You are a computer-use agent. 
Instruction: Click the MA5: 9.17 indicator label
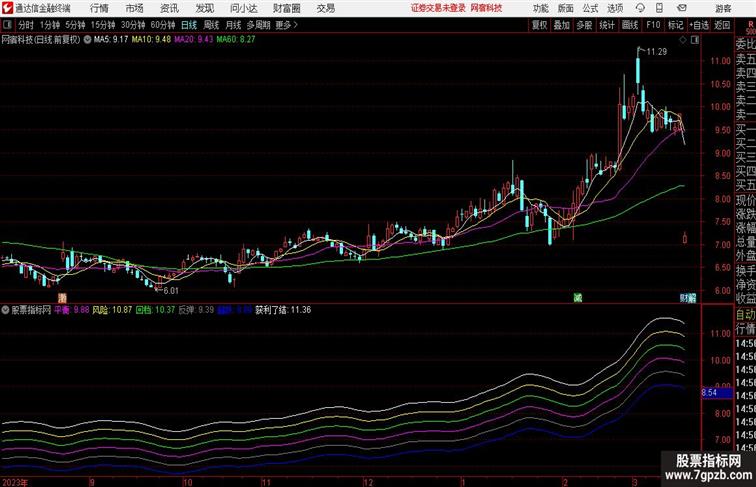111,40
